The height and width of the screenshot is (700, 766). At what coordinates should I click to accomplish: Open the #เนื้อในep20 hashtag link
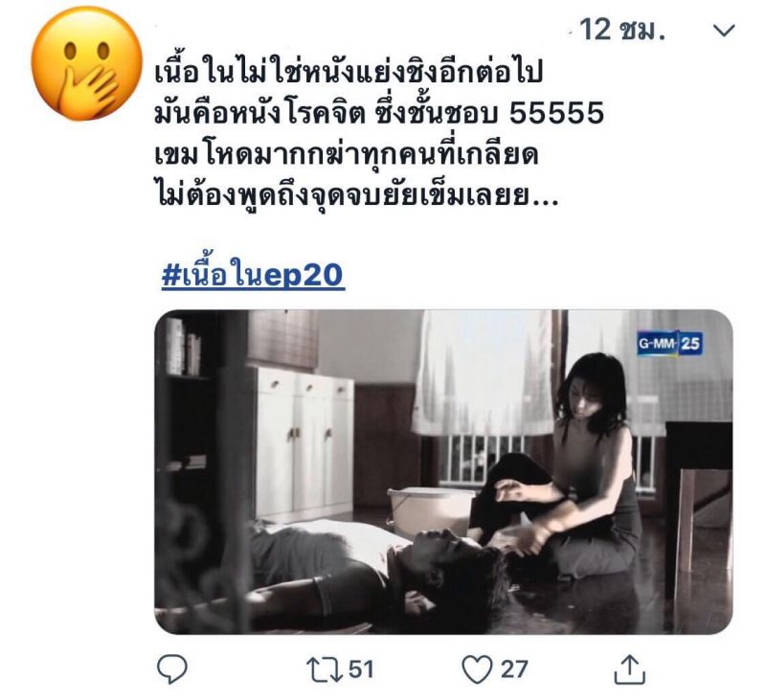(x=253, y=275)
